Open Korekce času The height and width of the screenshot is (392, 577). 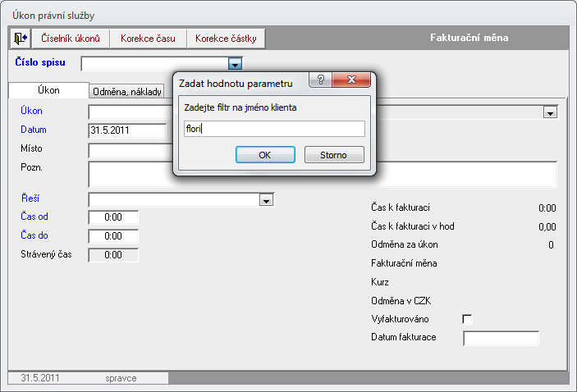tap(148, 39)
